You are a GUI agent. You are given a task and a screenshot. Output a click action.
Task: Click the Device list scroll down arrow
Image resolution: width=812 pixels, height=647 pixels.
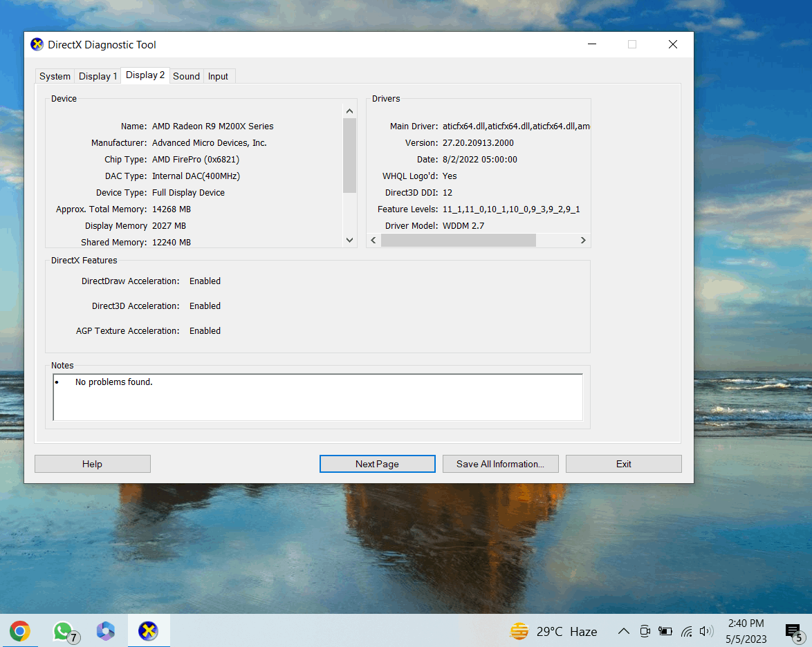click(x=349, y=240)
